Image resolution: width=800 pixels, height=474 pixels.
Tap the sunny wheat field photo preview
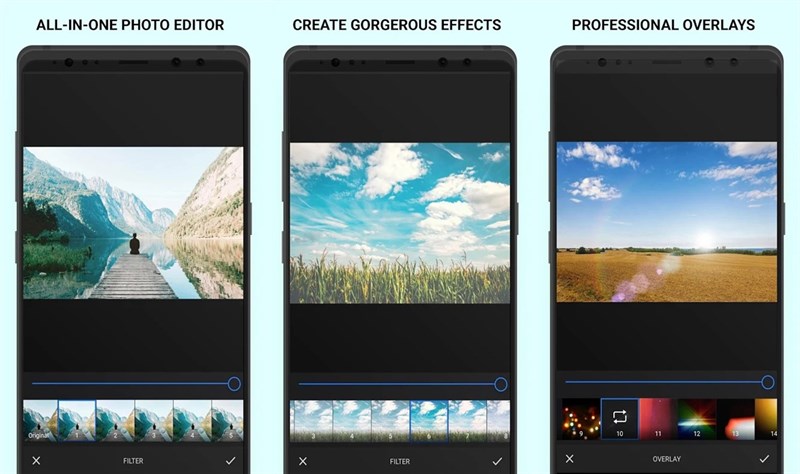pyautogui.click(x=667, y=222)
